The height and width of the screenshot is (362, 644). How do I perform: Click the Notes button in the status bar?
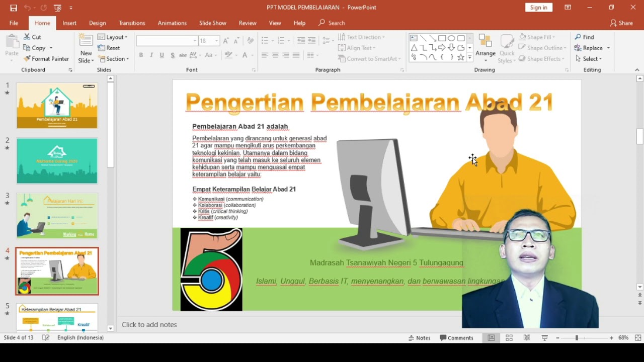(420, 338)
